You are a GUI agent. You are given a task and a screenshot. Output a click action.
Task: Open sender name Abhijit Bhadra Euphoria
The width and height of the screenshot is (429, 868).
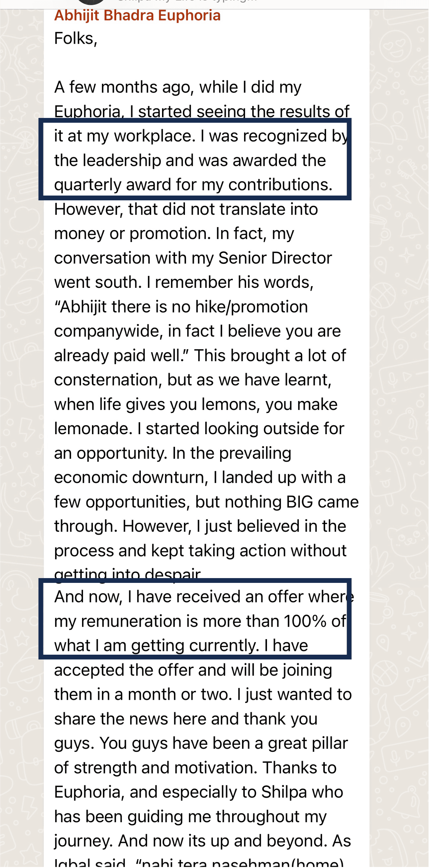pos(137,16)
